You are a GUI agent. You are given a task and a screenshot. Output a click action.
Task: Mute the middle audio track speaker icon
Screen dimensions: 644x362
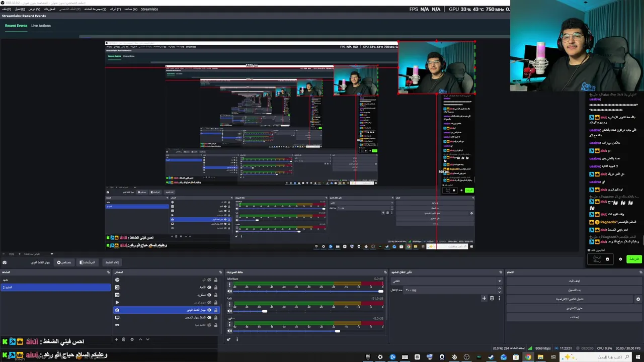coord(229,311)
